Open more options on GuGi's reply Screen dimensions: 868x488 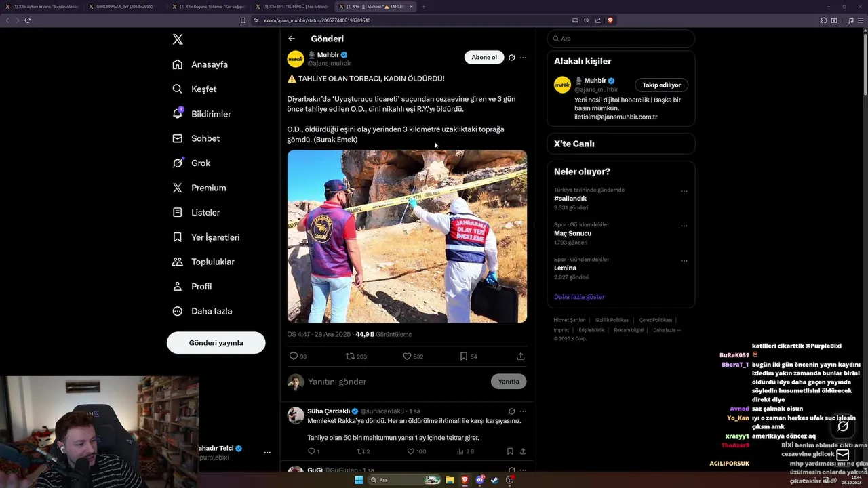coord(523,470)
